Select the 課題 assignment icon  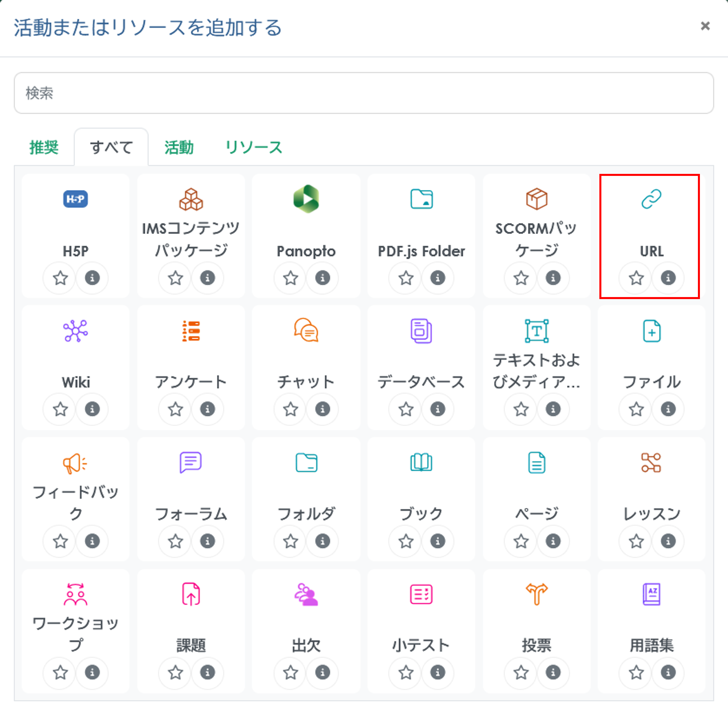(191, 594)
